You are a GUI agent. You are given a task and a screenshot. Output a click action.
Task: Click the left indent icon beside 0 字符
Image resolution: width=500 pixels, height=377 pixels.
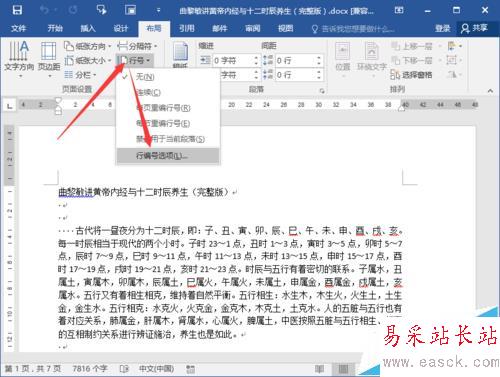pos(205,60)
